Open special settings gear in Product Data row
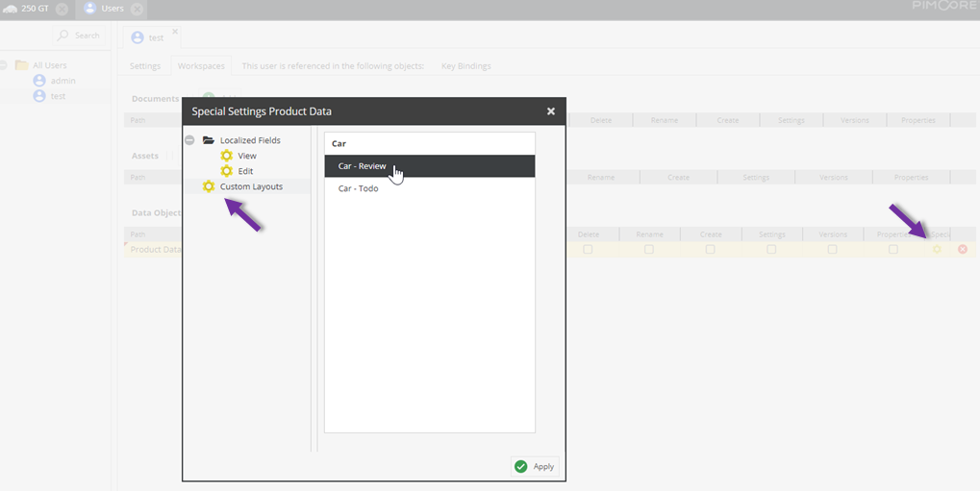The image size is (980, 491). tap(937, 250)
